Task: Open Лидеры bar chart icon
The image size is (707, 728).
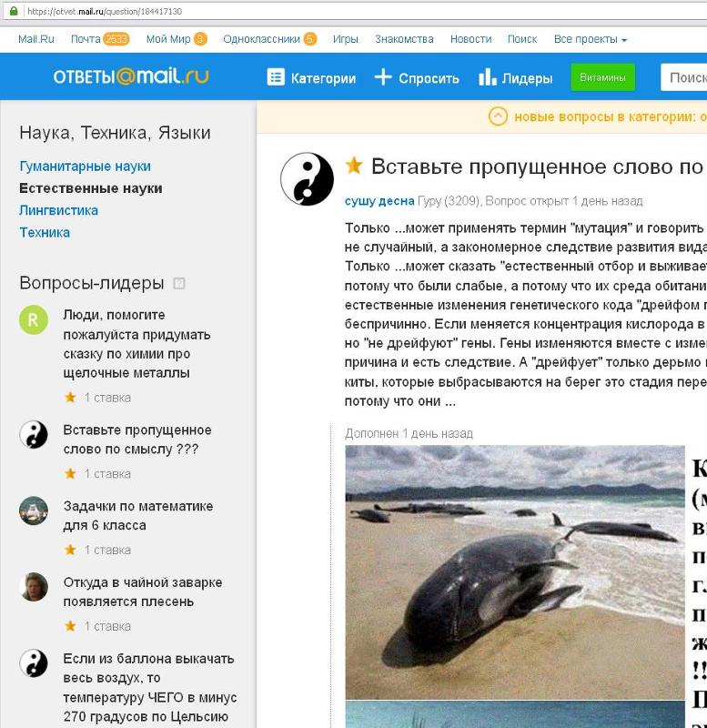Action: (x=487, y=77)
